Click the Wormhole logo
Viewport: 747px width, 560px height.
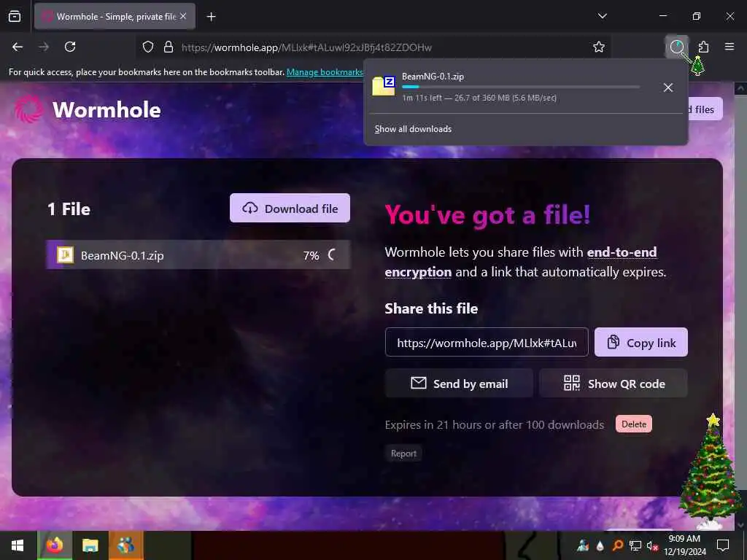pos(88,109)
